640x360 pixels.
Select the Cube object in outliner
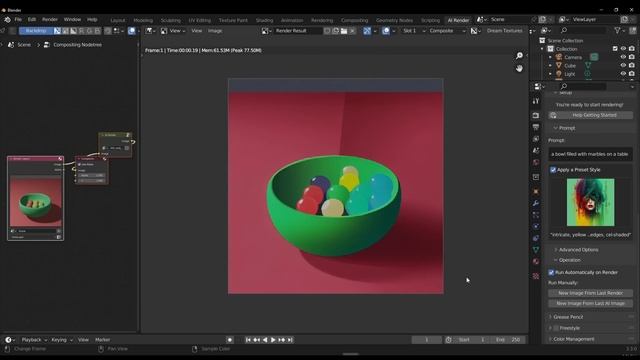(570, 66)
